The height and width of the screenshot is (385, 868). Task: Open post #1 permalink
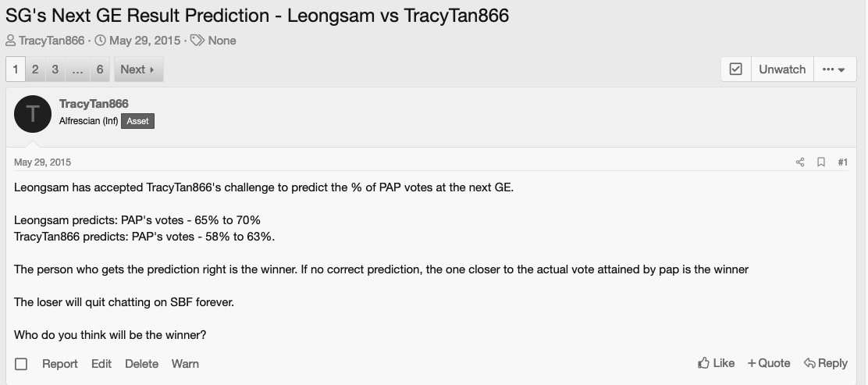(x=843, y=162)
